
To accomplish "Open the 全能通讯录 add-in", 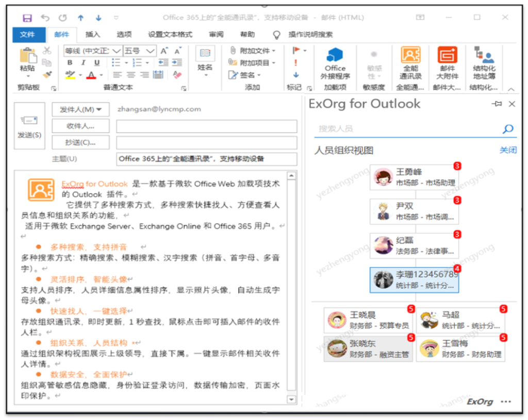I will (x=410, y=64).
